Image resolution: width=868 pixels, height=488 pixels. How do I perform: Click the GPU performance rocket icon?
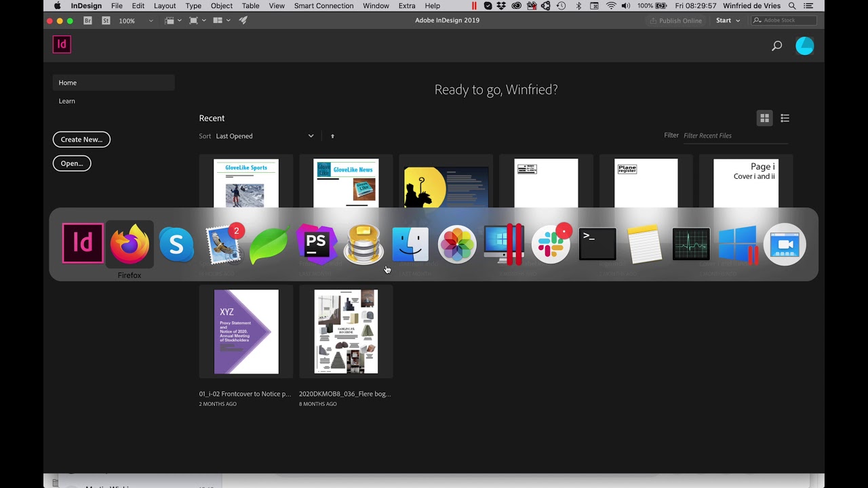(243, 20)
